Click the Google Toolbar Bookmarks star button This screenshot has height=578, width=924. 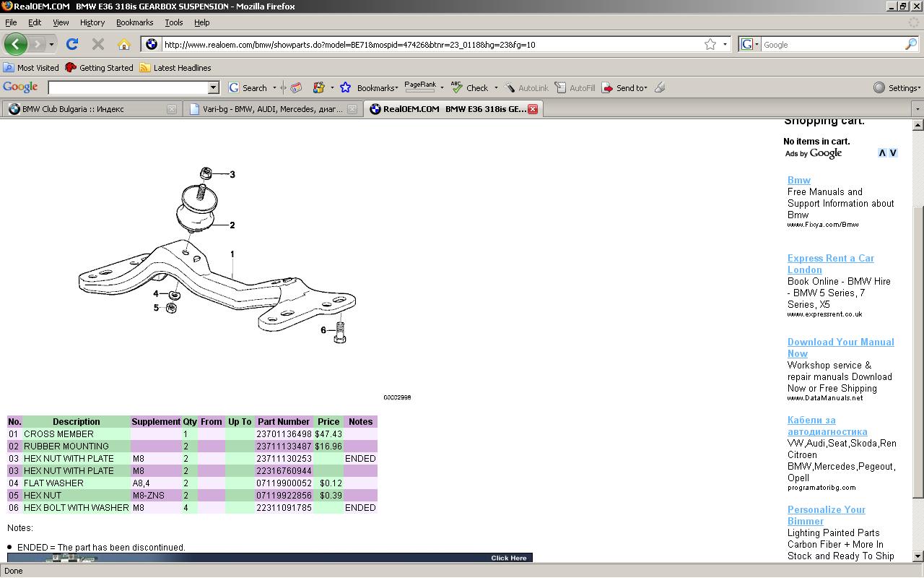345,87
